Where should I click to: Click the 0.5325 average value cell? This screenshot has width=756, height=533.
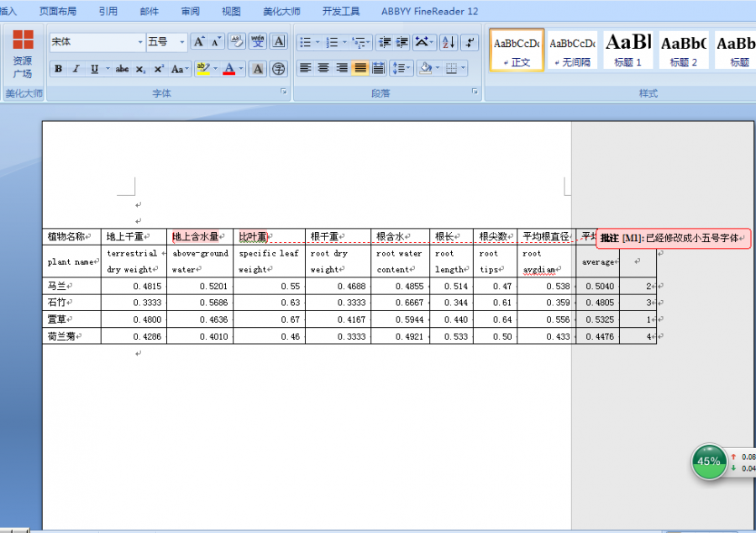(x=598, y=319)
